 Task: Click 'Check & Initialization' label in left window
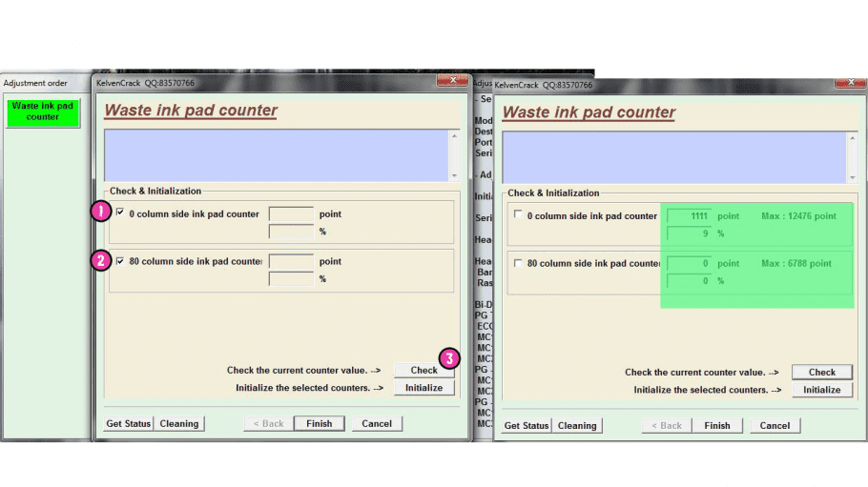click(155, 191)
